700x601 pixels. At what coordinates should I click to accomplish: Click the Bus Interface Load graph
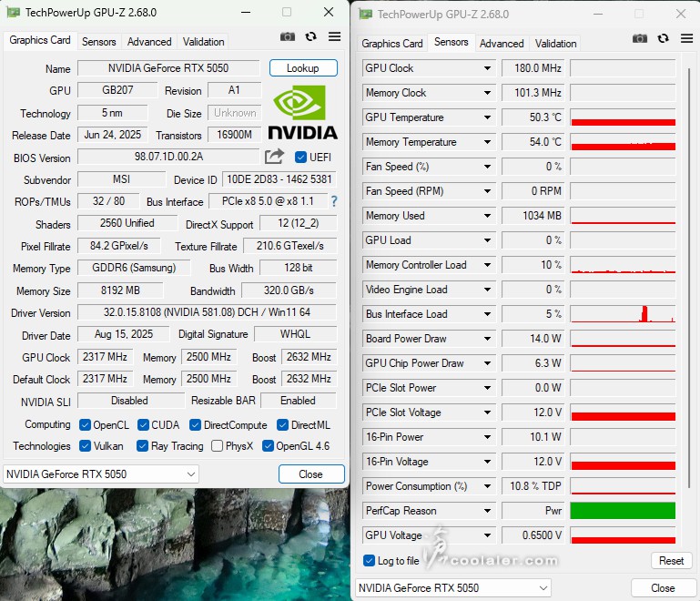pyautogui.click(x=623, y=314)
